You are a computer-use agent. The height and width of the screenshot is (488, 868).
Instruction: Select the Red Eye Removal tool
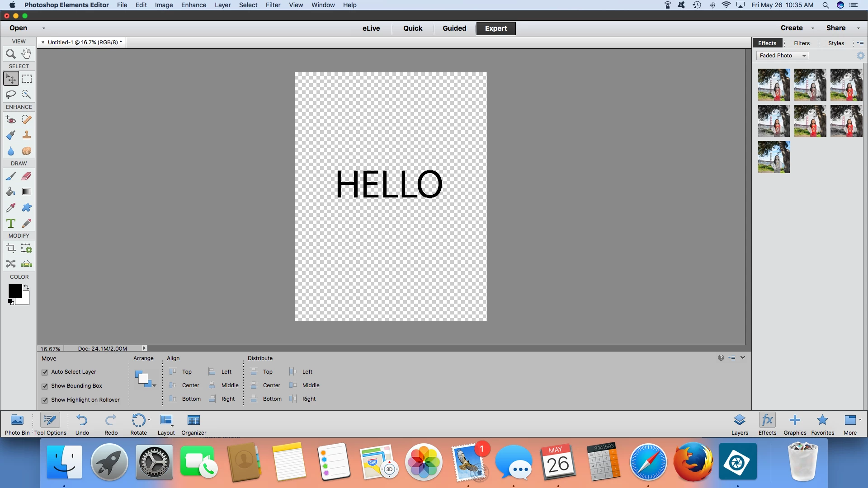11,120
